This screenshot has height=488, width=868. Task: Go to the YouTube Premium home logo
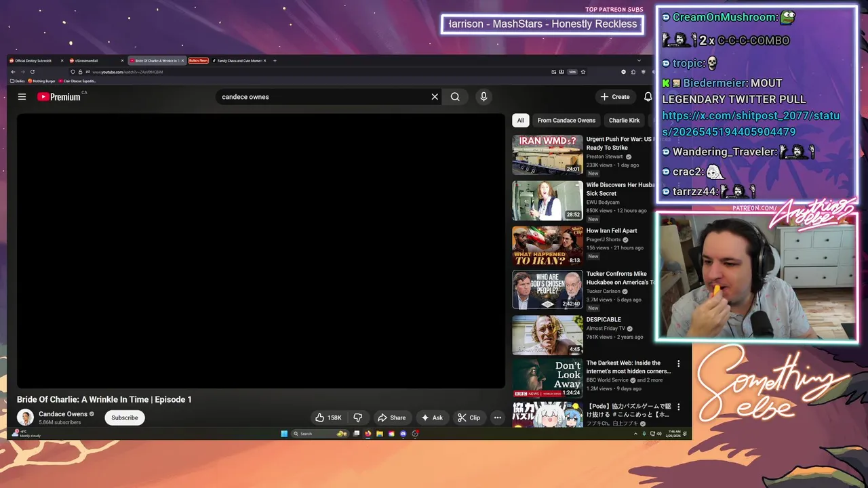point(59,97)
